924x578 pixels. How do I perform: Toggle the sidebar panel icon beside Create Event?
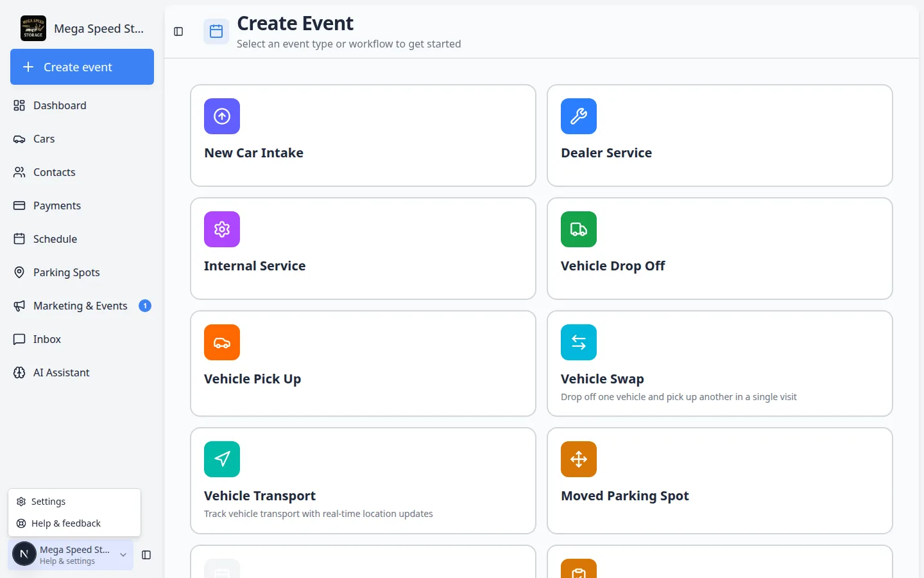pos(178,31)
